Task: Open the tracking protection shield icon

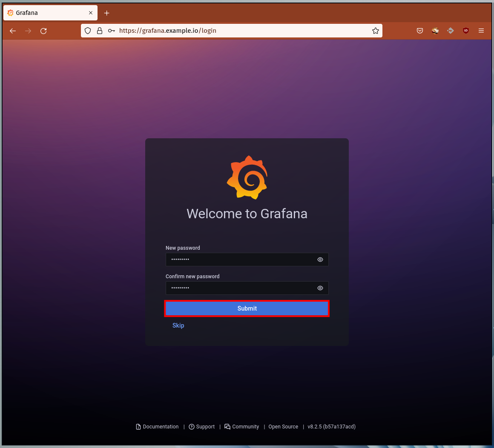Action: coord(88,31)
